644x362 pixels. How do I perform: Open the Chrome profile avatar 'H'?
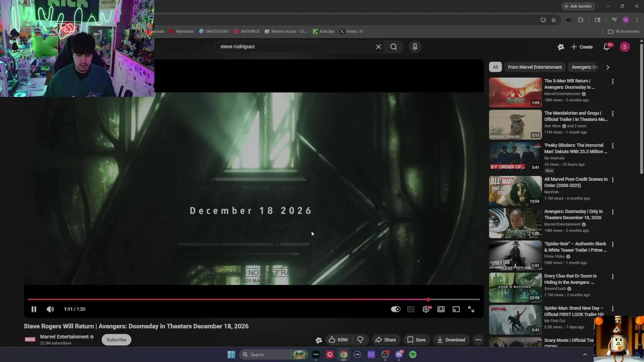pos(625,20)
